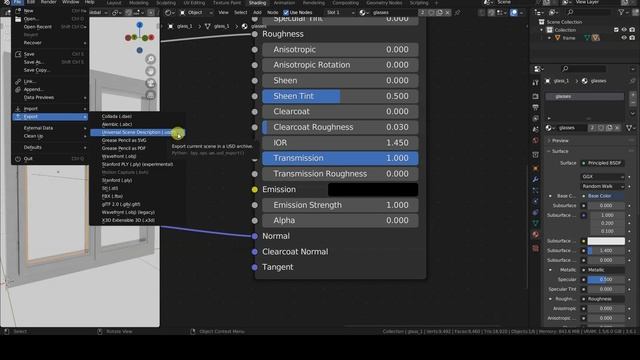This screenshot has height=360, width=640.
Task: Open Physics properties tab icon
Action: point(536,202)
